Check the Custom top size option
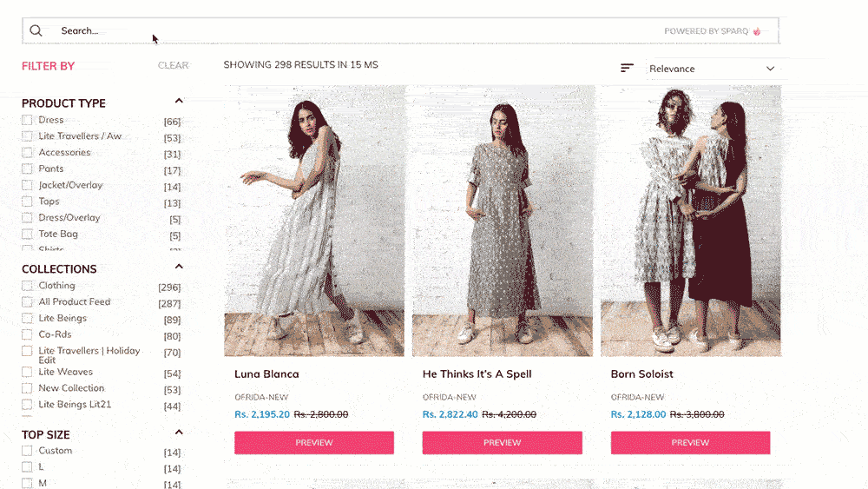The height and width of the screenshot is (489, 868). pos(28,451)
